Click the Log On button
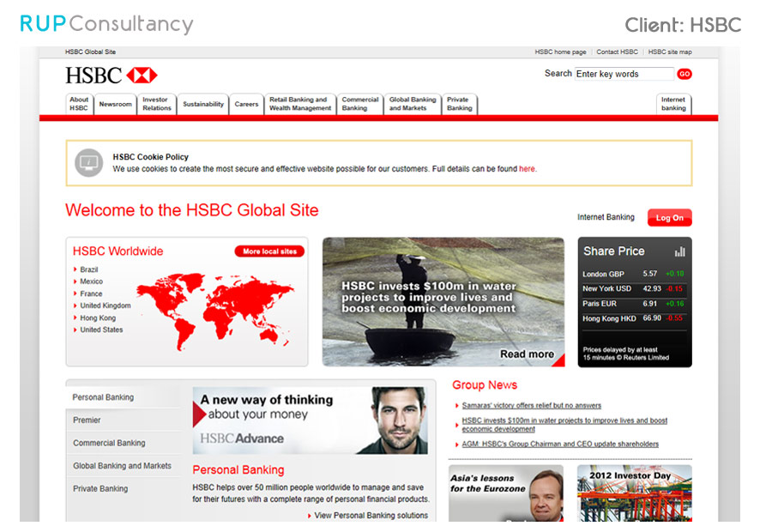Viewport: 760px width, 532px height. tap(670, 218)
